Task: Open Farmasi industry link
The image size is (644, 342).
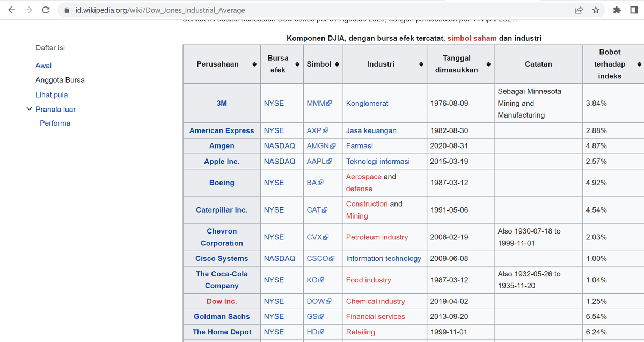Action: (360, 146)
